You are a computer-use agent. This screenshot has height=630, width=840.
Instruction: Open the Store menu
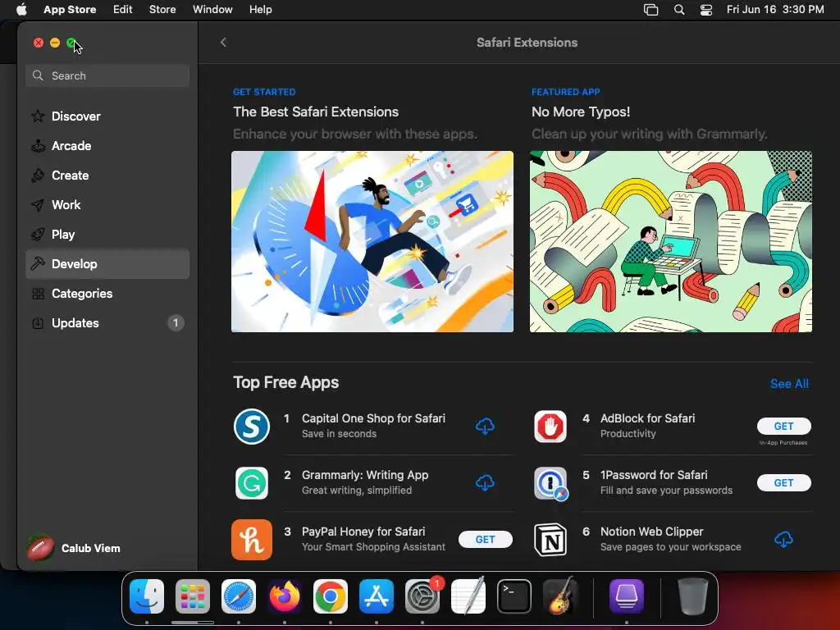point(162,10)
